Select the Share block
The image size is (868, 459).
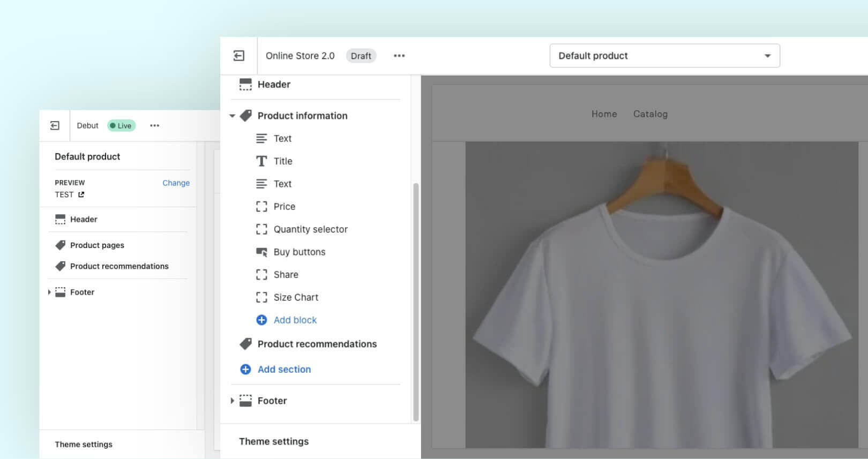click(286, 275)
